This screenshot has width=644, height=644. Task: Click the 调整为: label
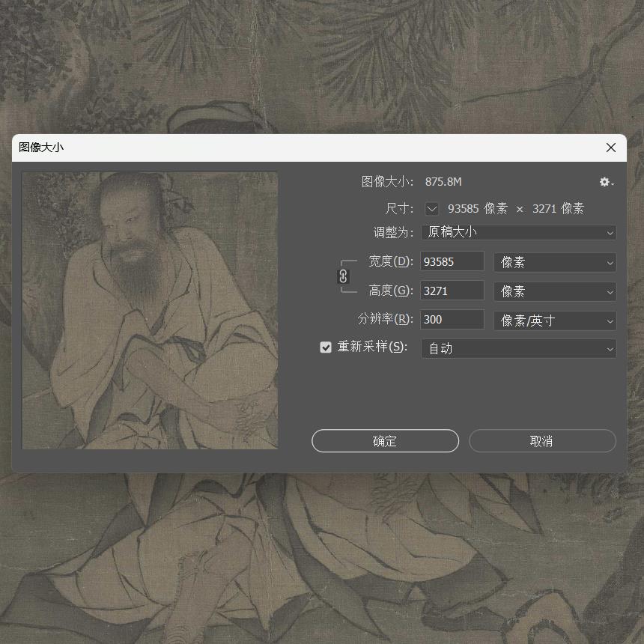point(393,232)
